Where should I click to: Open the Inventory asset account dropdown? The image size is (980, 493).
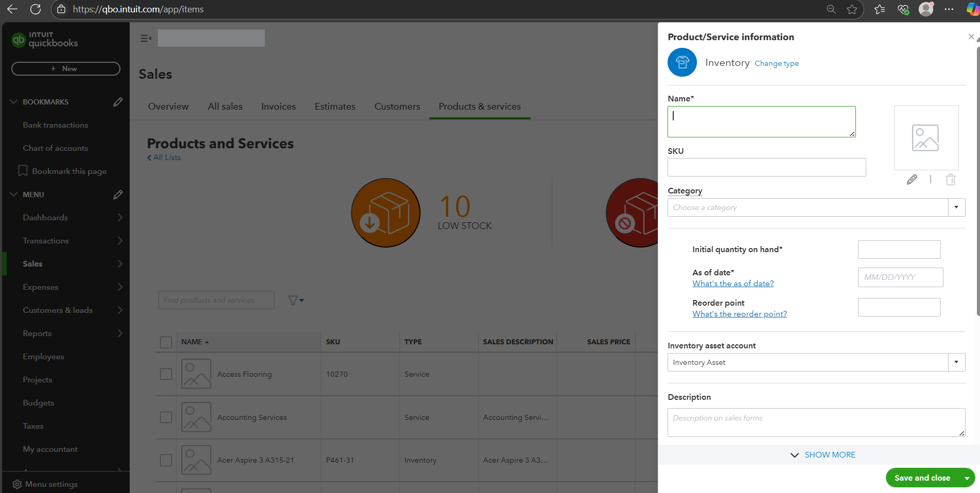click(956, 362)
